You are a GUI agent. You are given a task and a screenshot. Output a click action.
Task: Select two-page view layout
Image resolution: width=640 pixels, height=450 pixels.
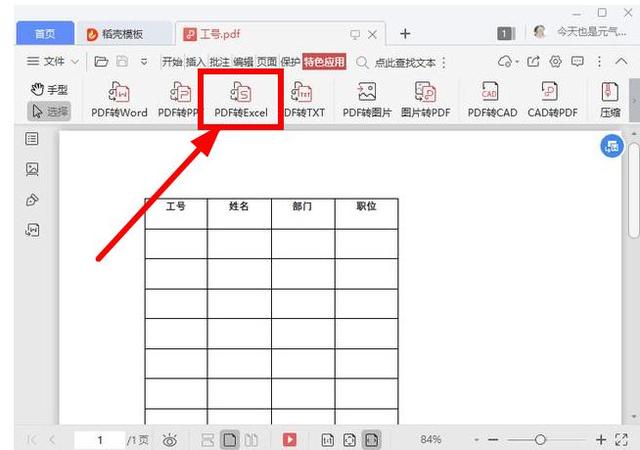[251, 440]
